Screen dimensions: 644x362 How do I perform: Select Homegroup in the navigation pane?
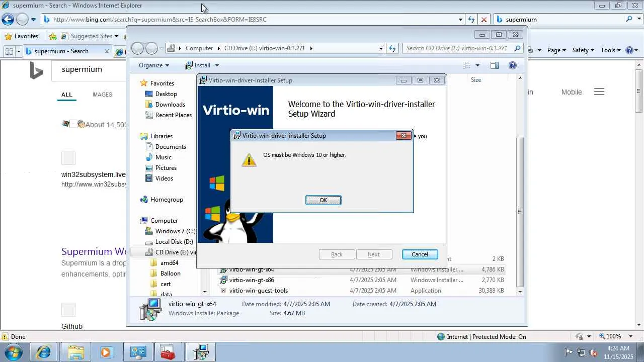coord(167,200)
